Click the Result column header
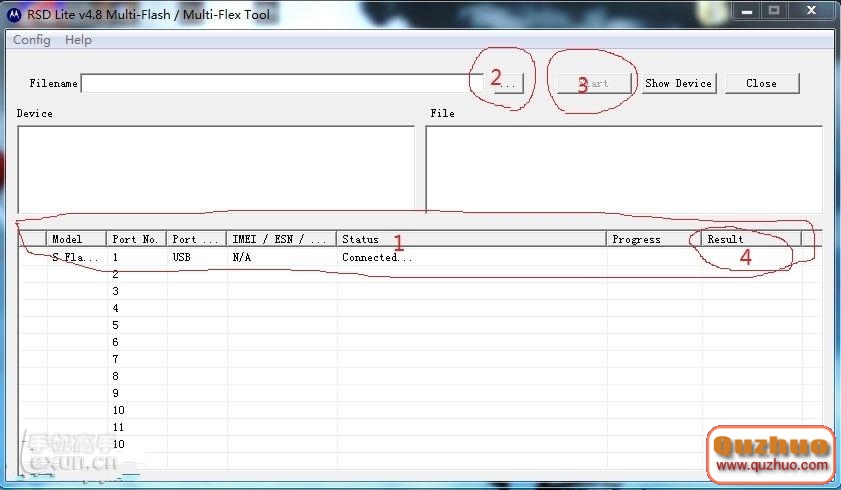 pos(751,239)
